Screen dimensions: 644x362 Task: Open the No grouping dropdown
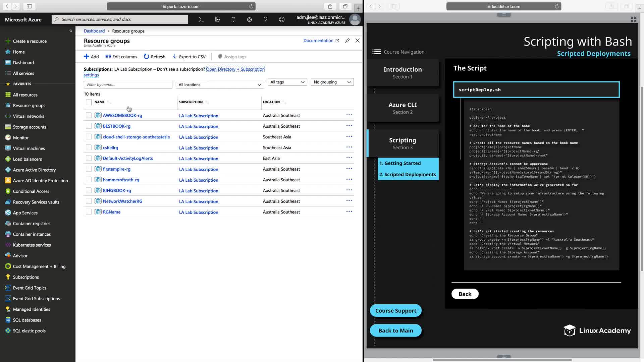(x=332, y=82)
